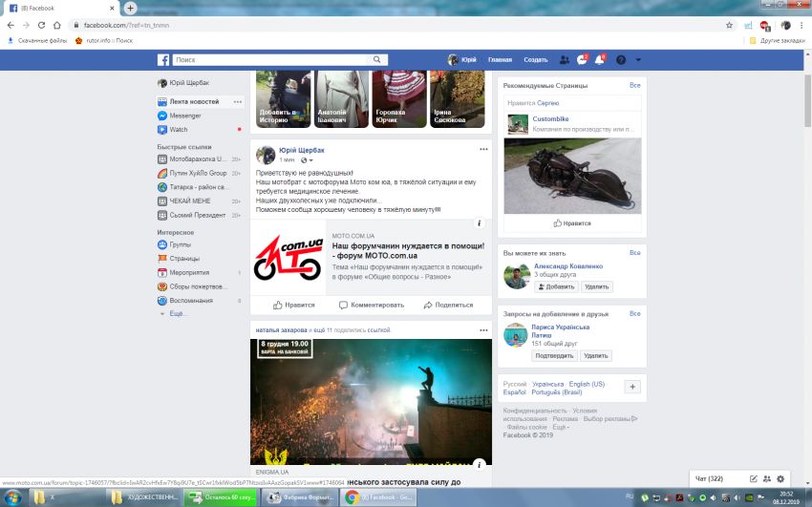Open chat settings gear icon
812x507 pixels.
[x=780, y=479]
